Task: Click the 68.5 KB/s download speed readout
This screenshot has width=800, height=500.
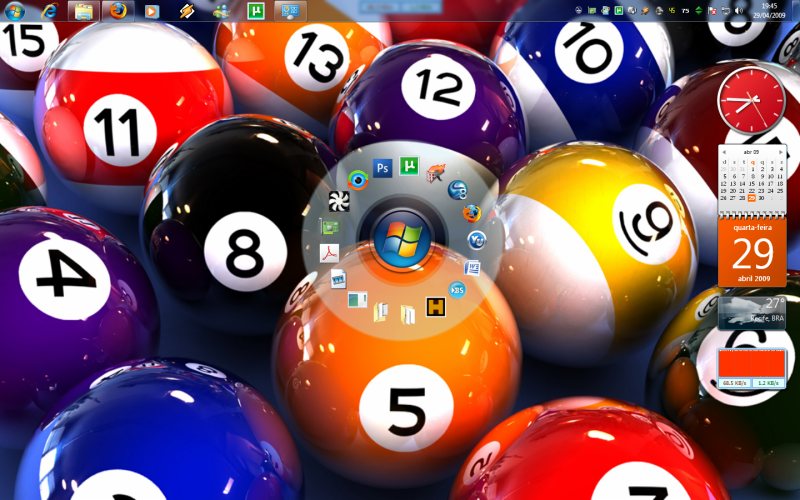Action: tap(734, 383)
